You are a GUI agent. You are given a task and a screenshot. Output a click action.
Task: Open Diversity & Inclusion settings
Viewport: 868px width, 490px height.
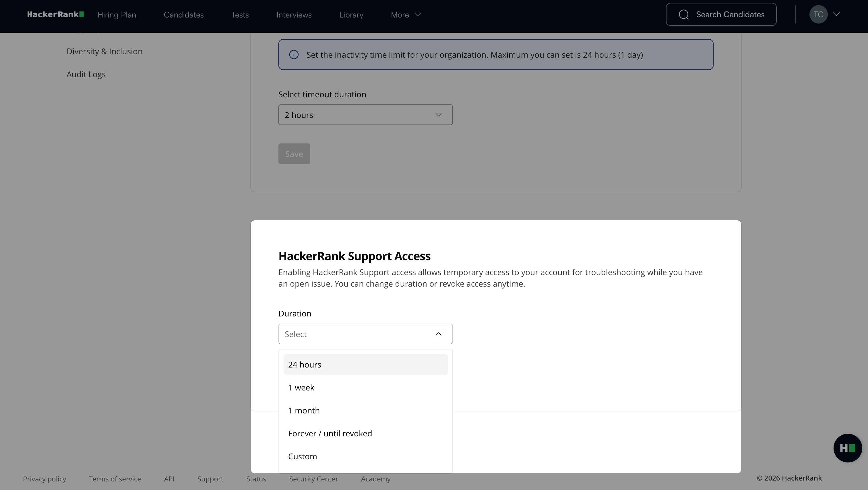tap(104, 51)
